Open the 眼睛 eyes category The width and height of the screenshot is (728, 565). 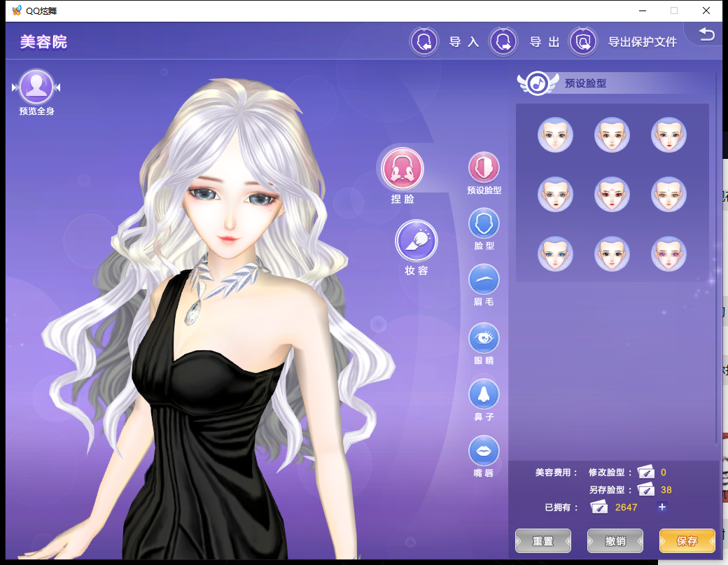click(x=484, y=337)
